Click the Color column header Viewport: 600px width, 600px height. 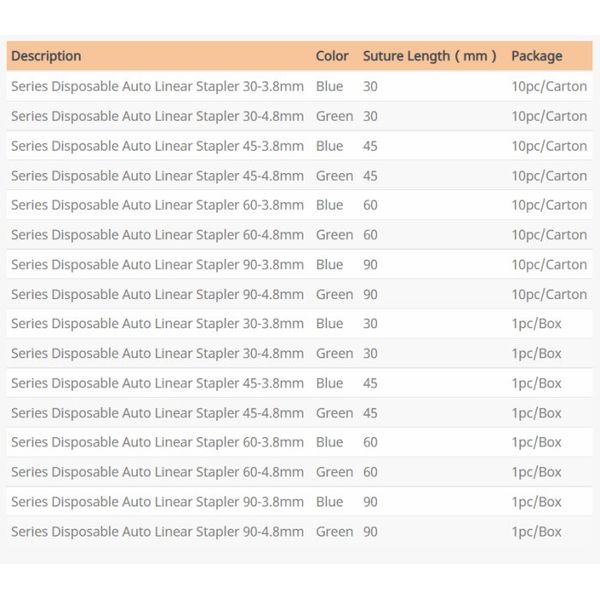point(332,56)
